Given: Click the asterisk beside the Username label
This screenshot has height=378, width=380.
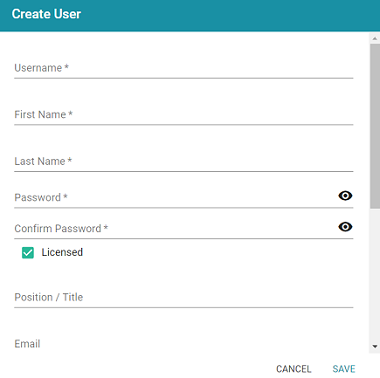Looking at the screenshot, I should click(x=67, y=67).
